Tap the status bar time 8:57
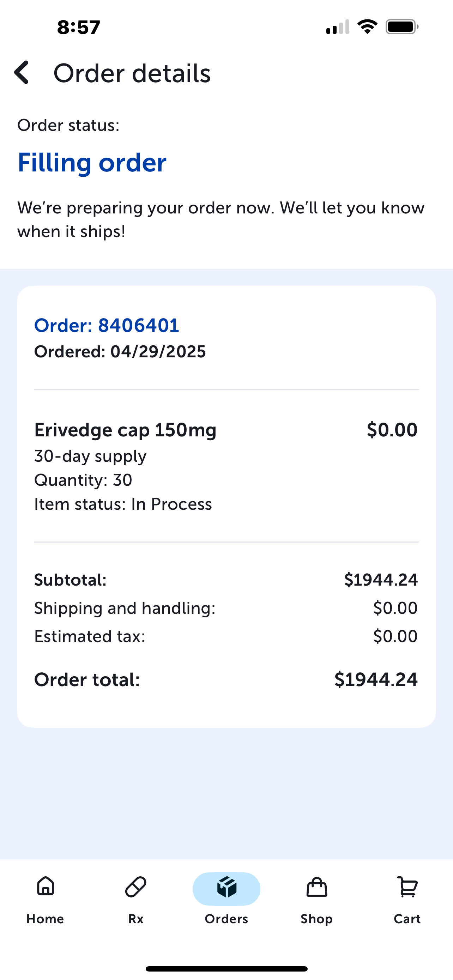Viewport: 453px width, 980px height. click(79, 27)
